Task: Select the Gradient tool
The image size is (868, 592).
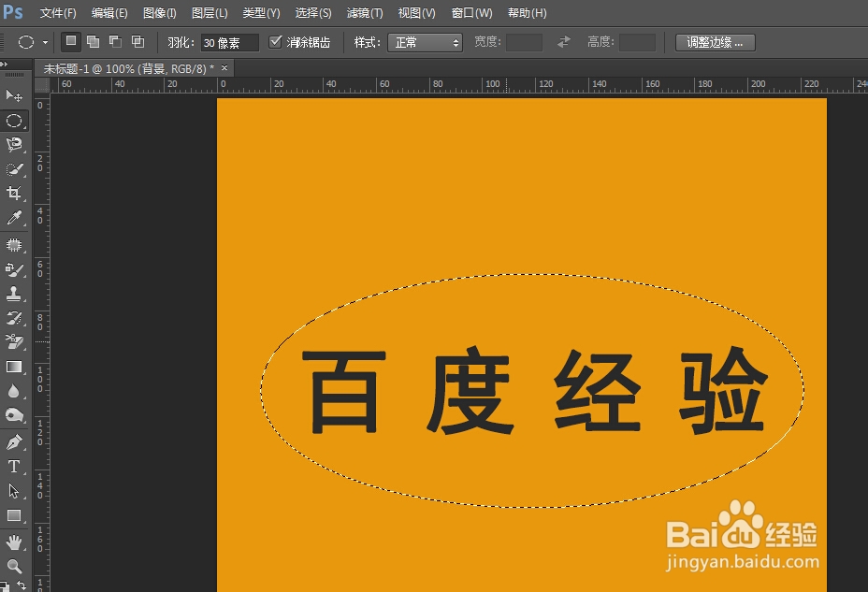Action: pyautogui.click(x=14, y=367)
